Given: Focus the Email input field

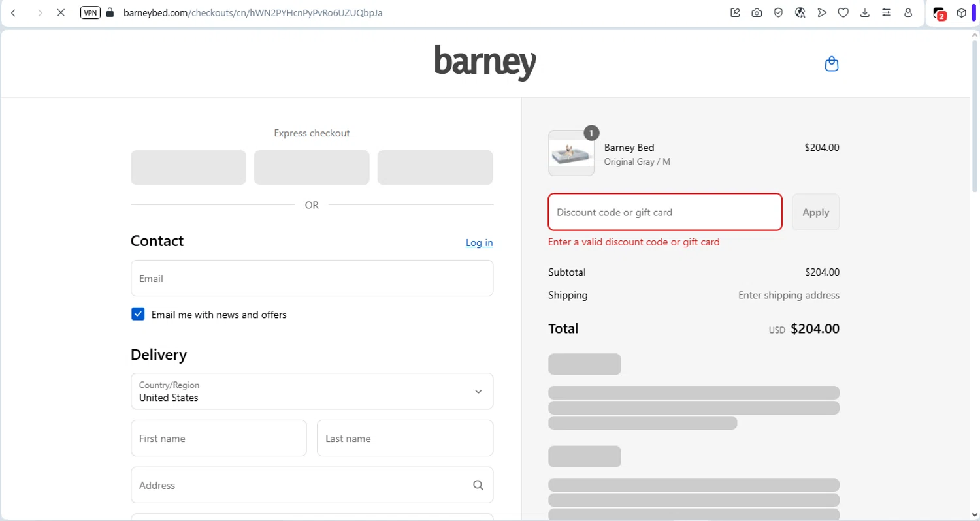Looking at the screenshot, I should pos(312,278).
